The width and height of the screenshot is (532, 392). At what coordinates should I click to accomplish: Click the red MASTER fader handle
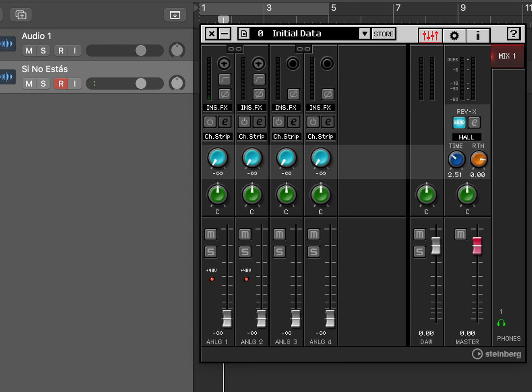[477, 245]
